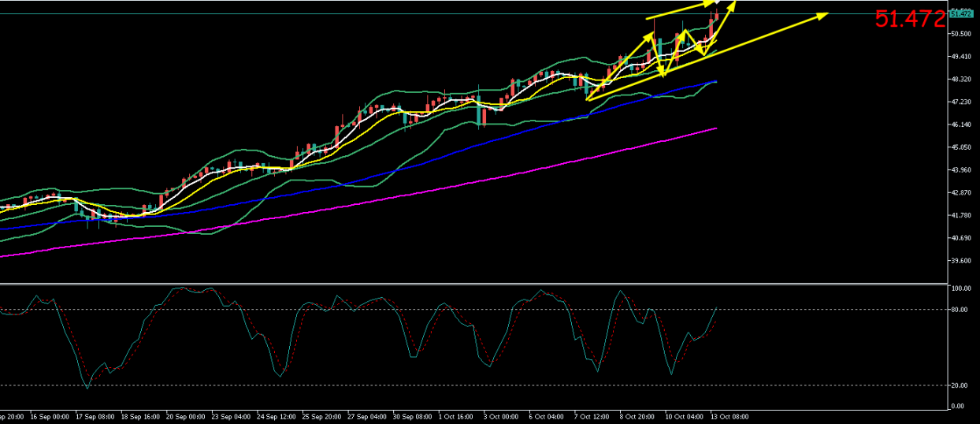The width and height of the screenshot is (980, 424).
Task: Click the oscillator 20.00 level label
Action: (960, 385)
